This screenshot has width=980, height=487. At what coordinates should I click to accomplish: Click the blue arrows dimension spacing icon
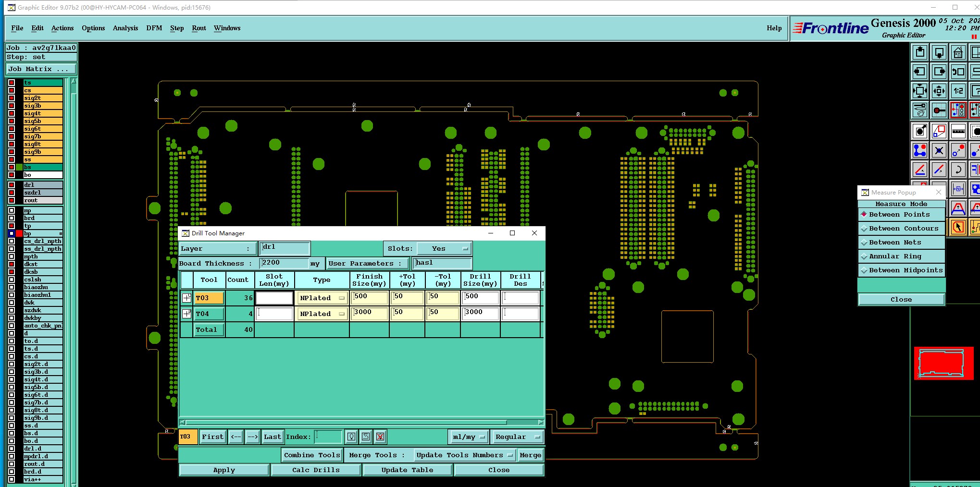tap(958, 189)
